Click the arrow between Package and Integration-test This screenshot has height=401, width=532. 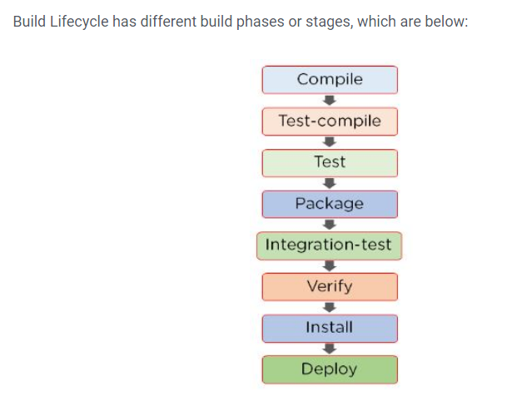(x=330, y=225)
